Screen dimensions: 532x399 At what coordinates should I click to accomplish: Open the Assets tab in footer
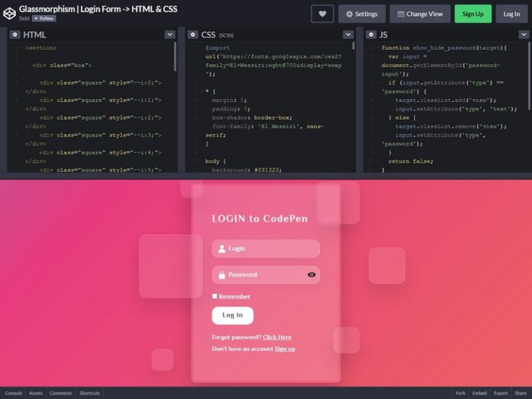pos(35,393)
